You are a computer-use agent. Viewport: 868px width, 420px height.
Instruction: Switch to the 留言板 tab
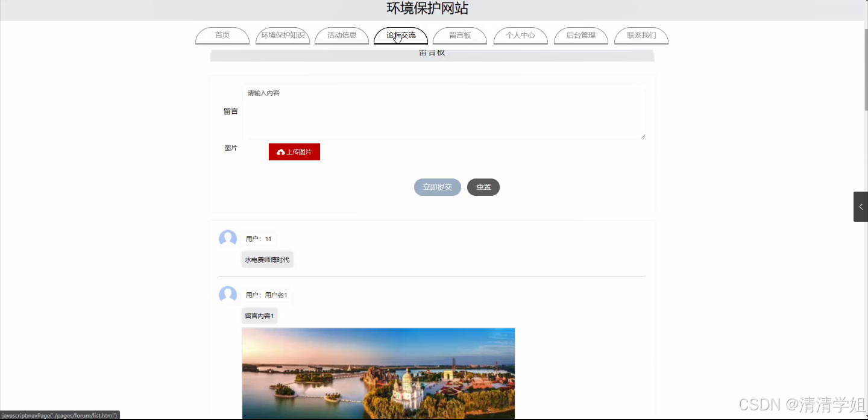coord(459,36)
